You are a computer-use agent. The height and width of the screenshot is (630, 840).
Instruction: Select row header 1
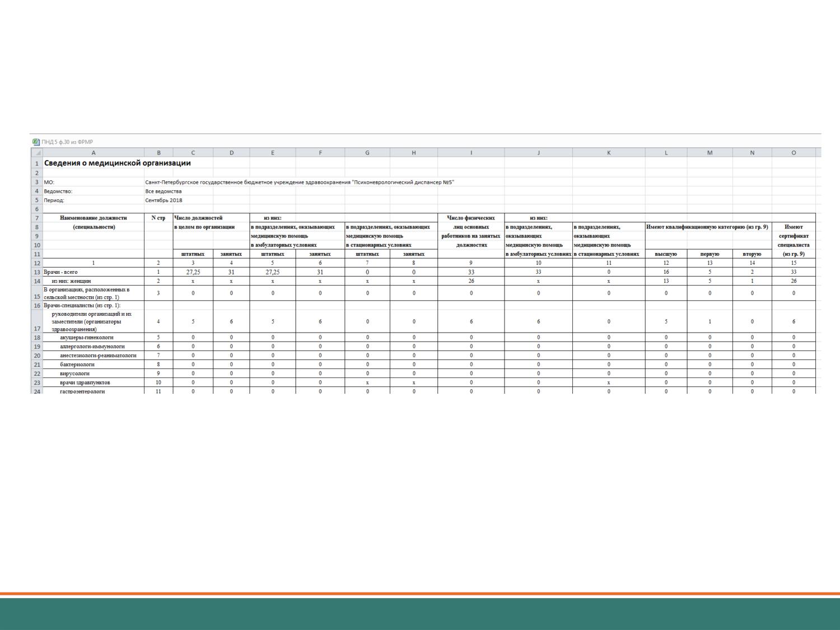[37, 163]
